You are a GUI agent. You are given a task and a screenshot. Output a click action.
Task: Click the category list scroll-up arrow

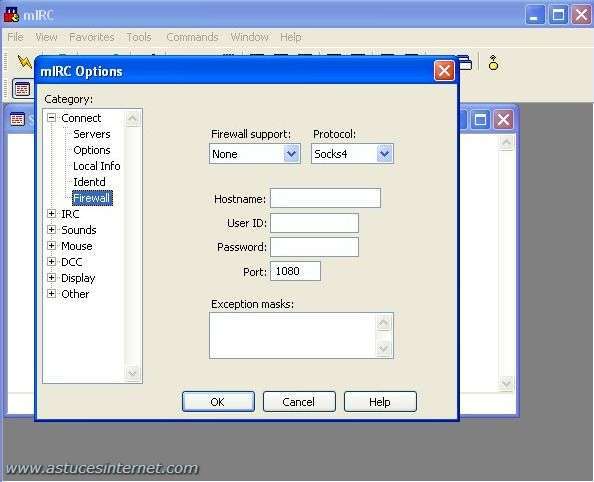132,118
